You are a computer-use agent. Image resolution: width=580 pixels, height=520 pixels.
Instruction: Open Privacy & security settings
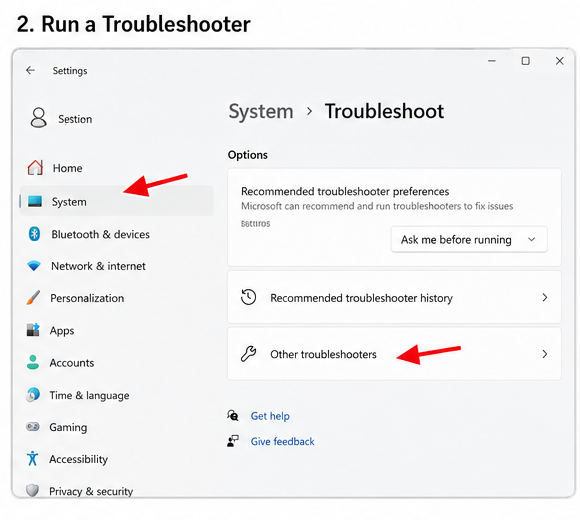tap(117, 491)
